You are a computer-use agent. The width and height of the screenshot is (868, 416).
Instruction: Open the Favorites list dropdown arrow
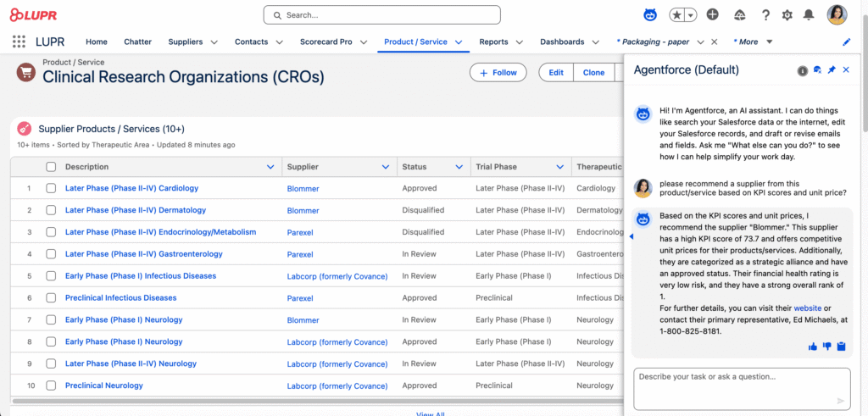[x=691, y=15]
